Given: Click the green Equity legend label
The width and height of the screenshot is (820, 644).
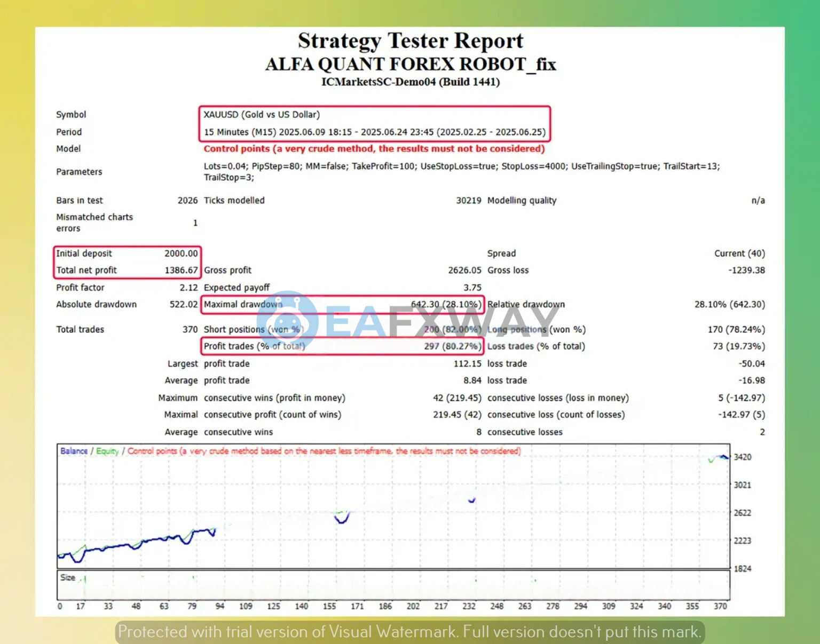Looking at the screenshot, I should click(x=107, y=451).
